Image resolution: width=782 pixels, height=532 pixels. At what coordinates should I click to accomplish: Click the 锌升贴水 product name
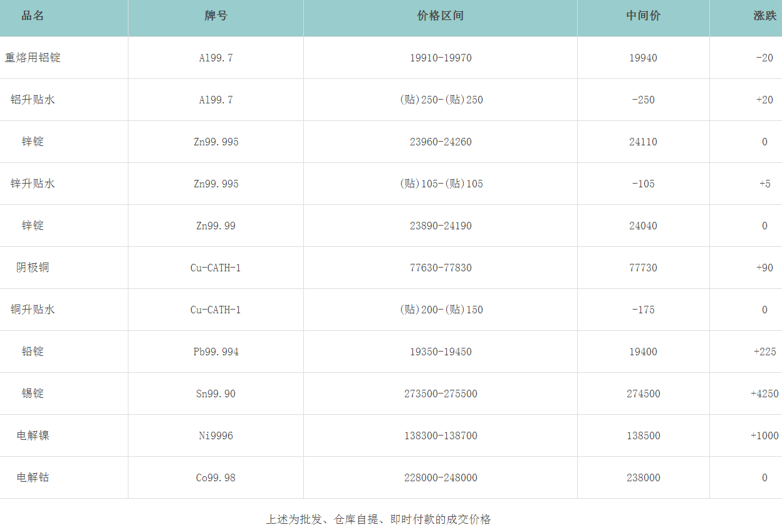(x=33, y=184)
